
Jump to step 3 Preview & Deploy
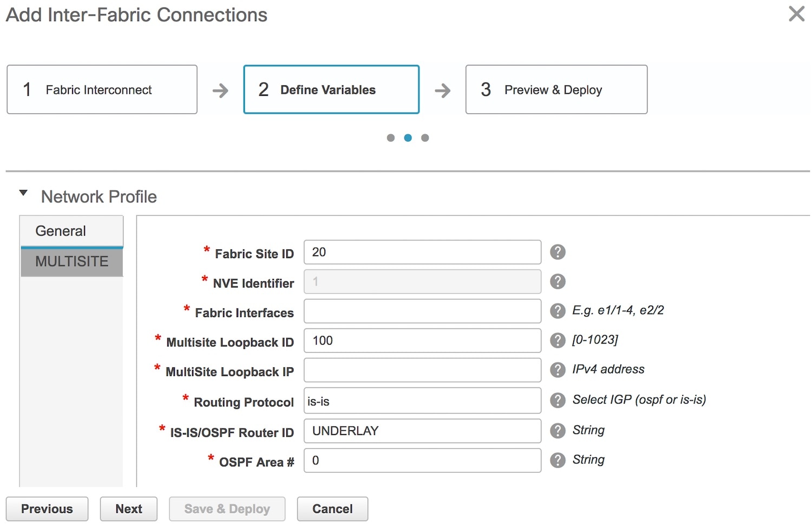pyautogui.click(x=556, y=90)
